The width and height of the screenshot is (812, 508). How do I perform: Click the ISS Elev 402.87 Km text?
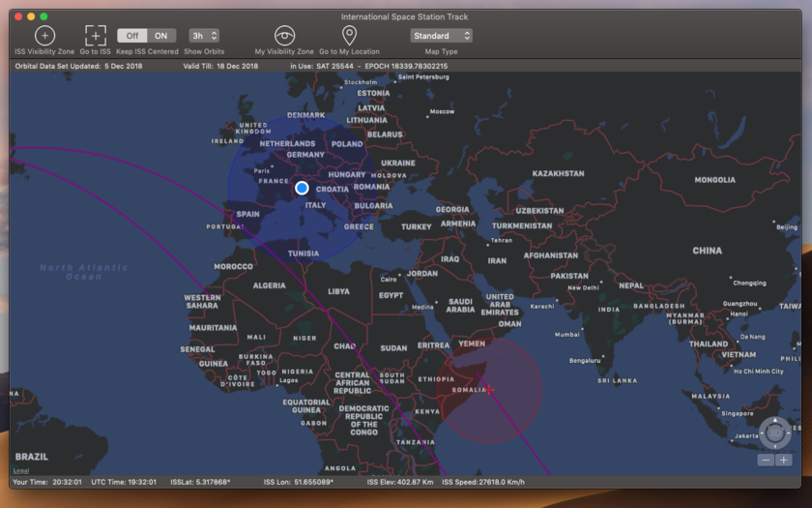coord(400,482)
